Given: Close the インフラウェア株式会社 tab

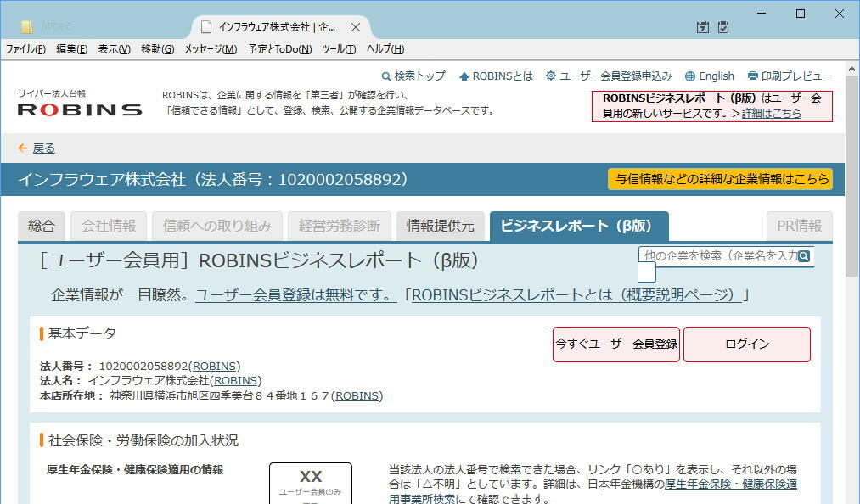Looking at the screenshot, I should click(356, 27).
